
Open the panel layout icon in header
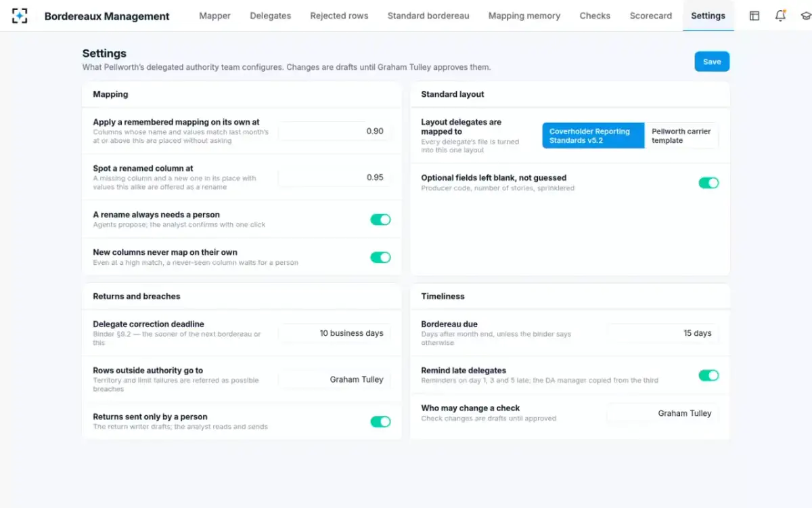click(x=754, y=16)
